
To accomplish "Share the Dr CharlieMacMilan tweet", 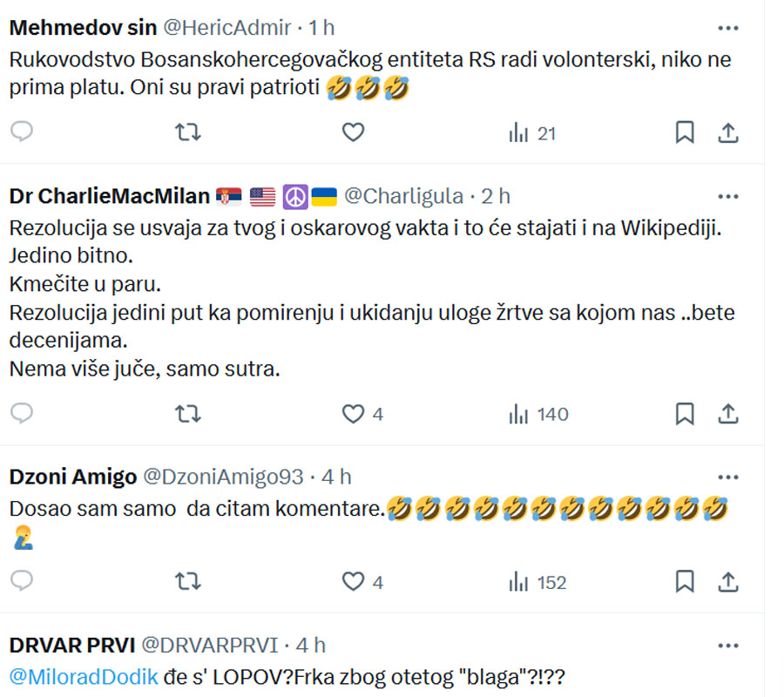I will tap(728, 414).
